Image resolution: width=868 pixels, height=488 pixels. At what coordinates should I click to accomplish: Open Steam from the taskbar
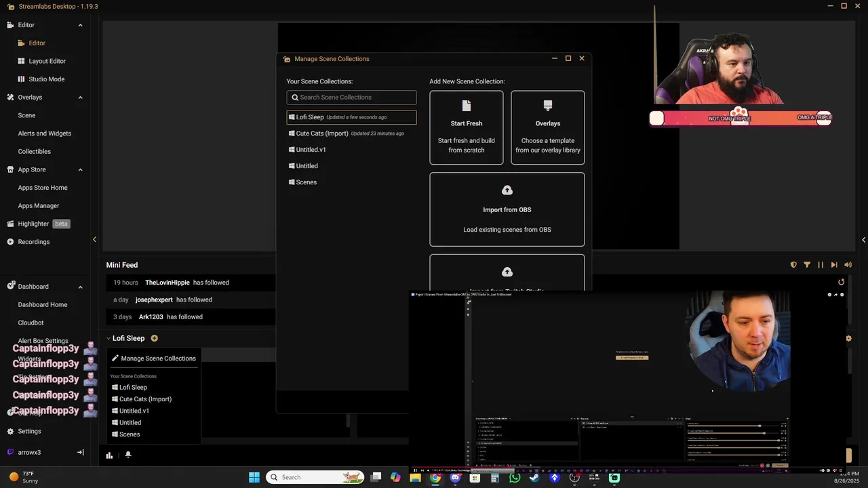534,477
